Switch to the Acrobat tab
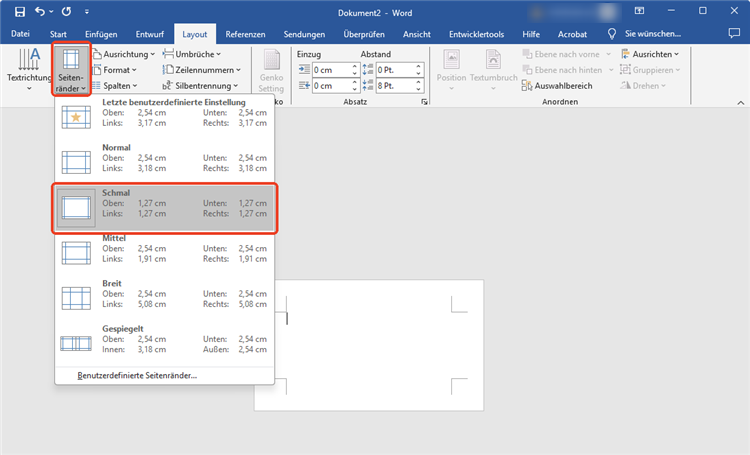This screenshot has height=455, width=750. coord(572,34)
